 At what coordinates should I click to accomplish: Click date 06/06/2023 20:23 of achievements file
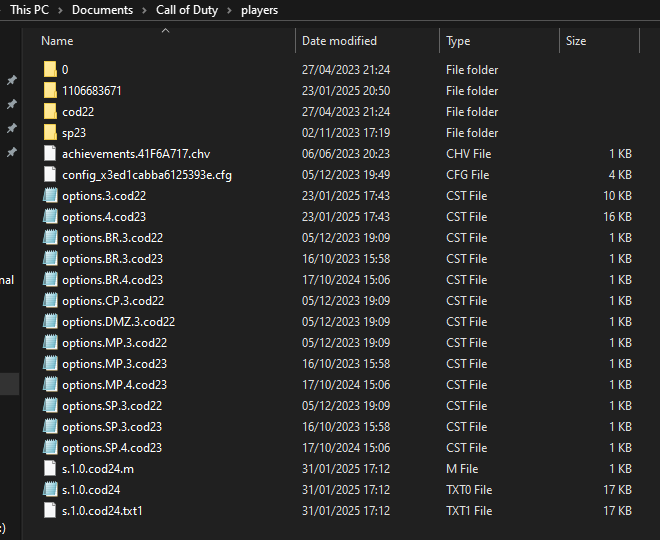tap(346, 154)
